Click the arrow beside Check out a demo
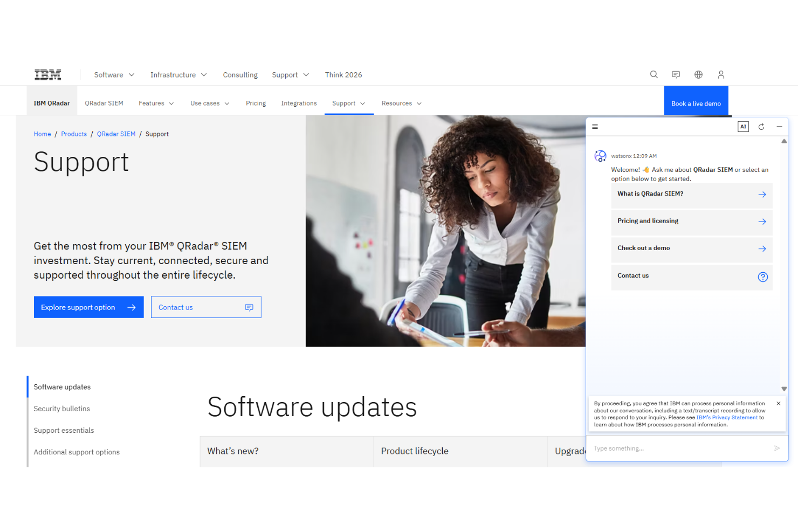 click(x=762, y=248)
